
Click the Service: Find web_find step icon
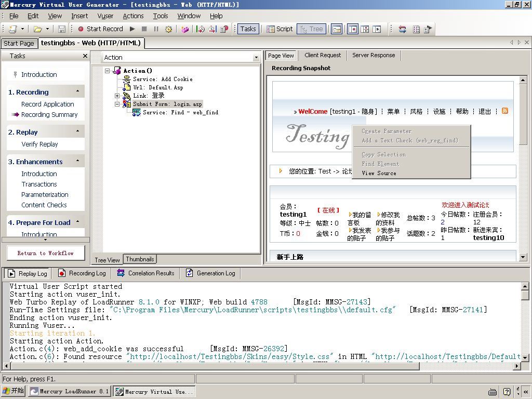click(x=137, y=112)
